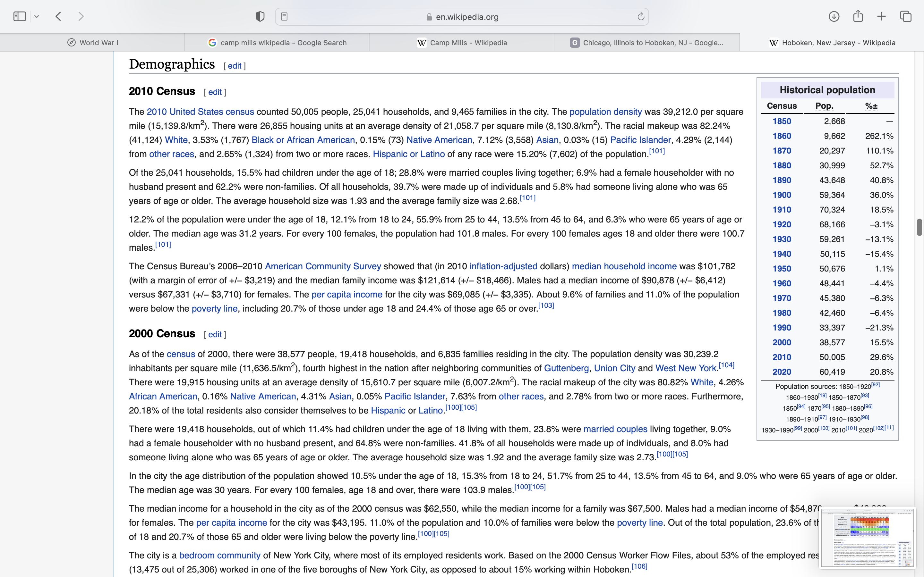
Task: Click the en.wikipedia.org address field
Action: (x=466, y=17)
